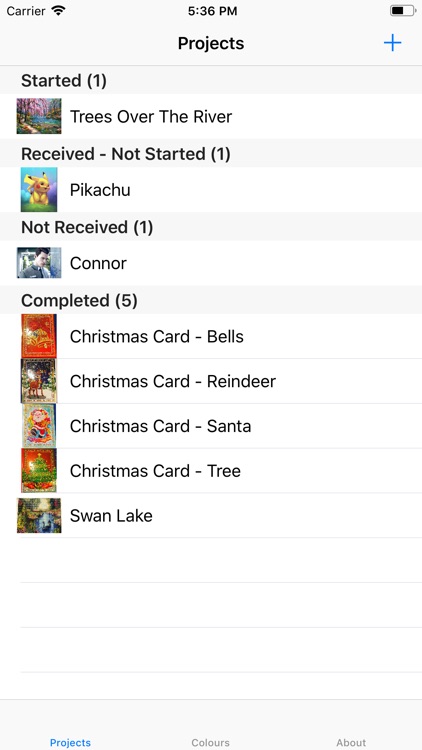Viewport: 422px width, 750px height.
Task: Select the Swan Lake thumbnail image
Action: [x=39, y=516]
